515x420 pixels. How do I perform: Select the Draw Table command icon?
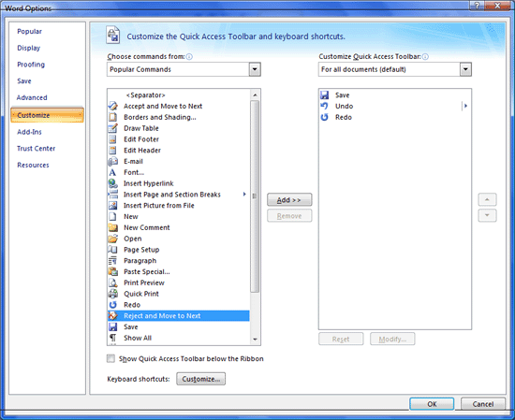tap(112, 128)
